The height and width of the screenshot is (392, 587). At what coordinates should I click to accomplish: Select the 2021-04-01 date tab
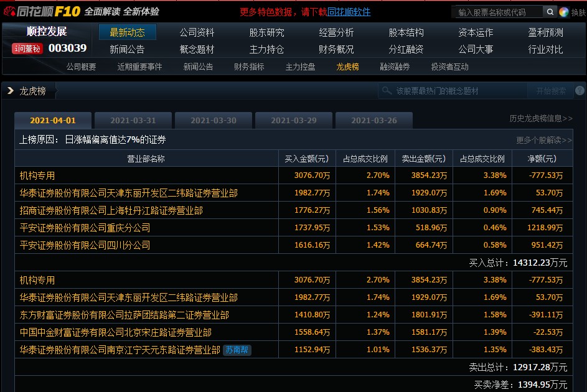coord(53,121)
